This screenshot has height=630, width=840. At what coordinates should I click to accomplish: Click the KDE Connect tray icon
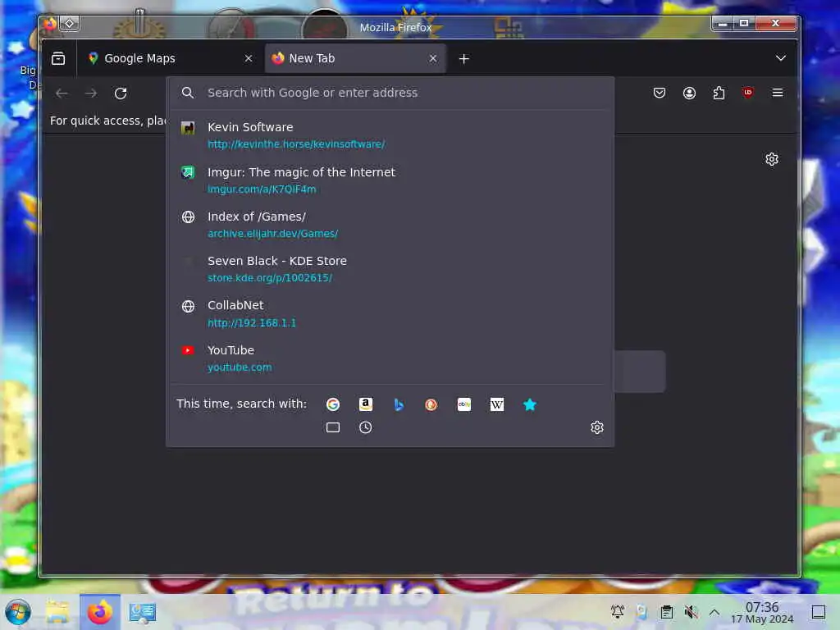point(641,612)
